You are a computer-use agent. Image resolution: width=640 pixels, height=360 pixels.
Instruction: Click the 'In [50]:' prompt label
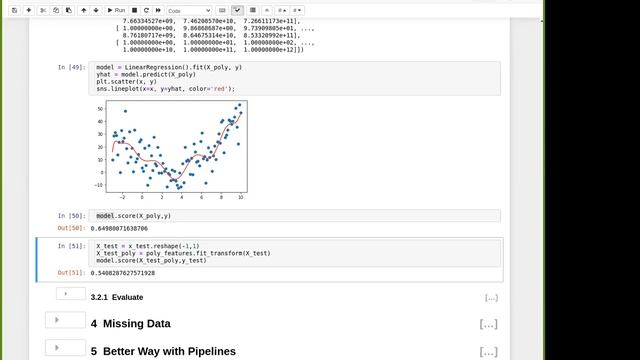tap(71, 216)
